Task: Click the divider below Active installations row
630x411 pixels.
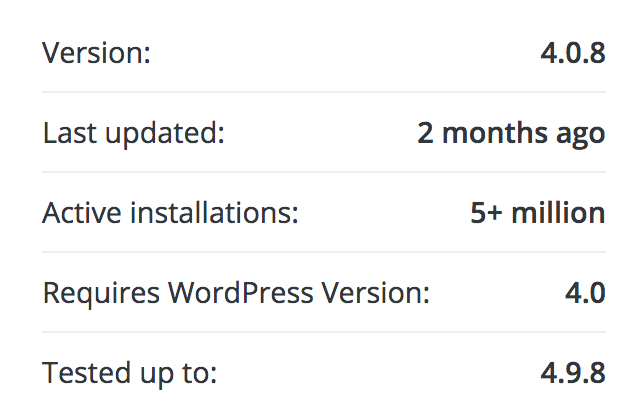Action: click(324, 252)
